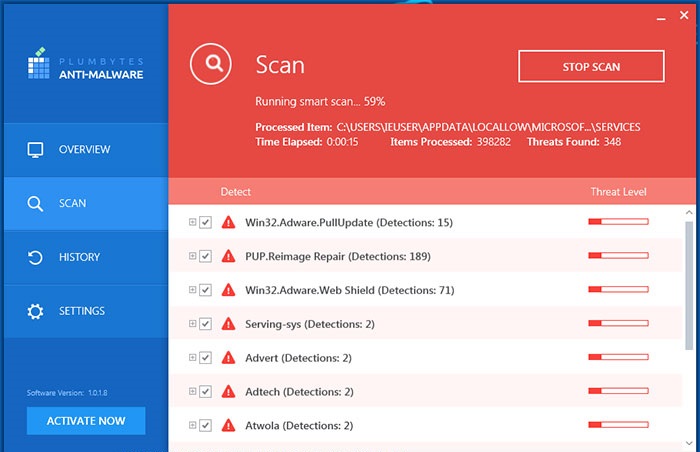Viewport: 700px width, 452px height.
Task: Switch to the Overview section
Action: (x=84, y=150)
